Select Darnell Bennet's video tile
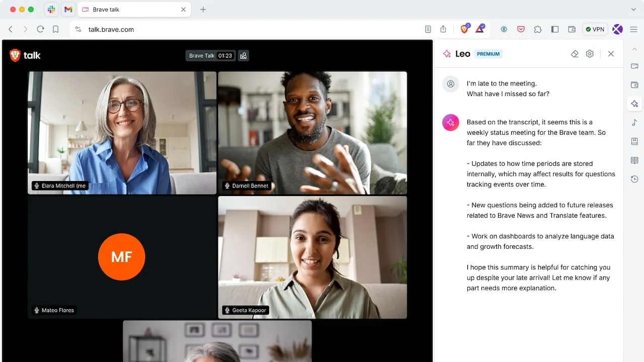This screenshot has width=644, height=362. 312,133
